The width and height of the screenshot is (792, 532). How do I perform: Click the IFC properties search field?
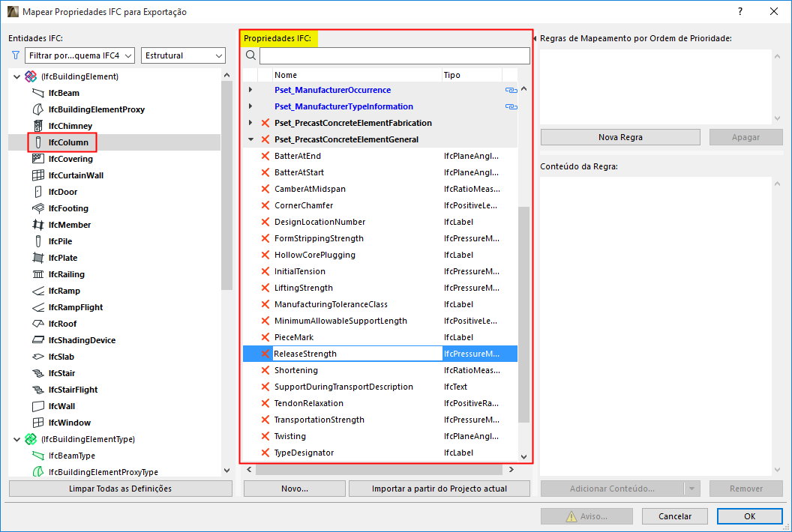tap(394, 55)
